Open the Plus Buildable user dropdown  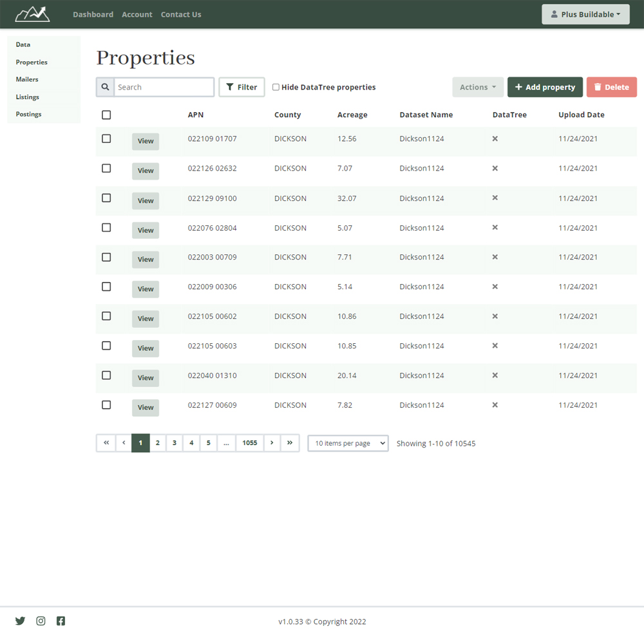(585, 14)
